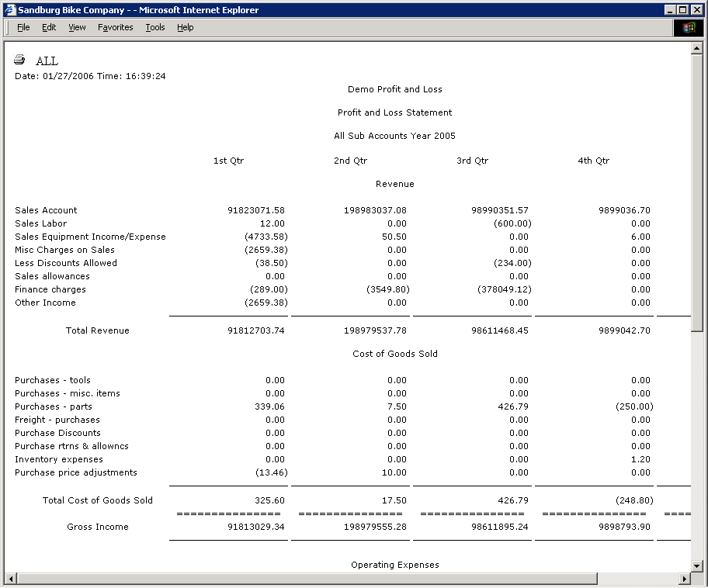Click the horizontal scrollbar right arrow
Screen dimensions: 708x588
(685, 579)
